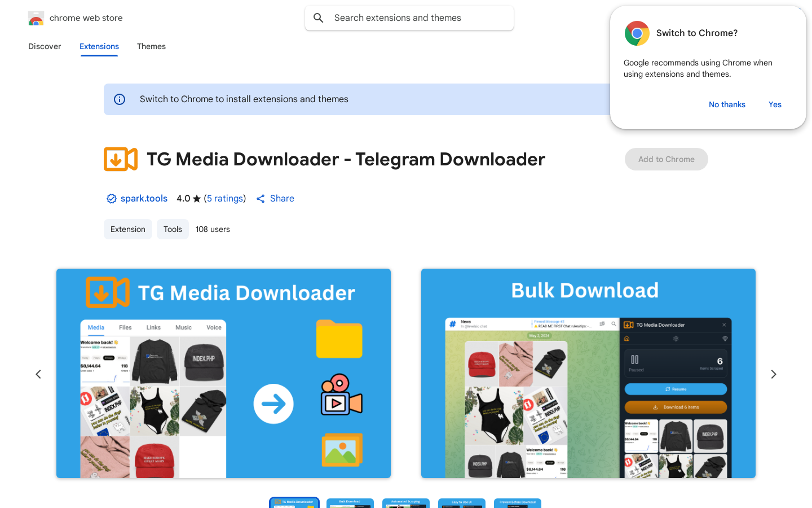Select the Easy to Use UI carousel thumbnail

point(462,503)
